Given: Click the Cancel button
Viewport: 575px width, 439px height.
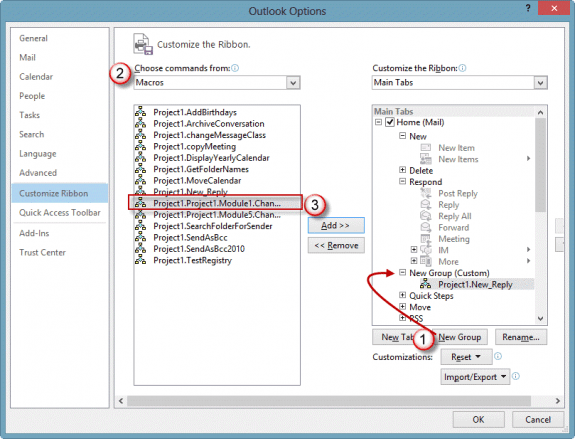Looking at the screenshot, I should [x=538, y=419].
